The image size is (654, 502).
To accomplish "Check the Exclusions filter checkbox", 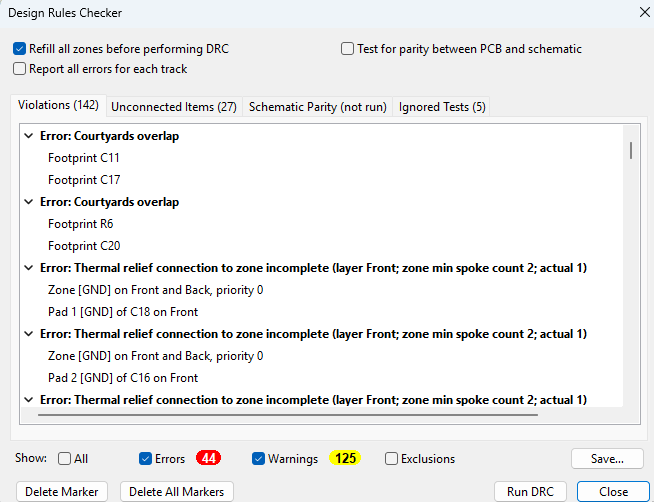I will tap(392, 459).
